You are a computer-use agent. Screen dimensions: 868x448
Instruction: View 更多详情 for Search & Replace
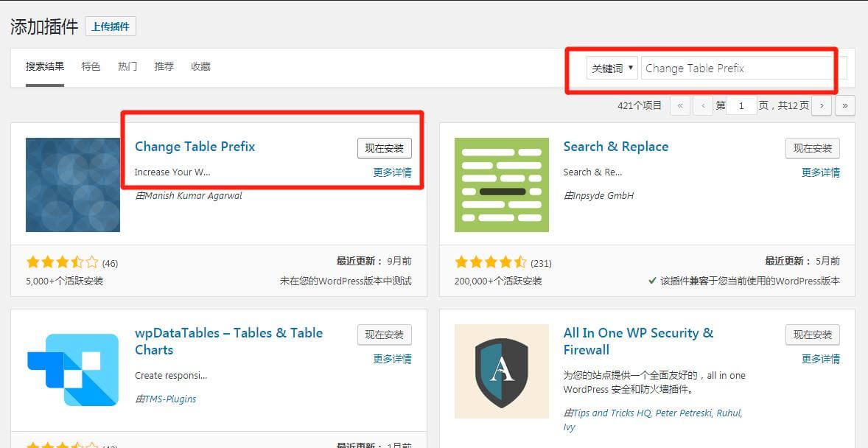click(x=821, y=172)
